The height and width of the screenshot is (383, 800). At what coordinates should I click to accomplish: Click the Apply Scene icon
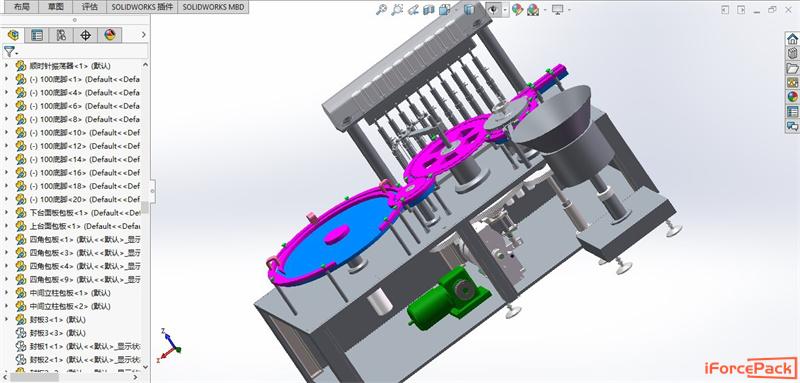click(533, 10)
